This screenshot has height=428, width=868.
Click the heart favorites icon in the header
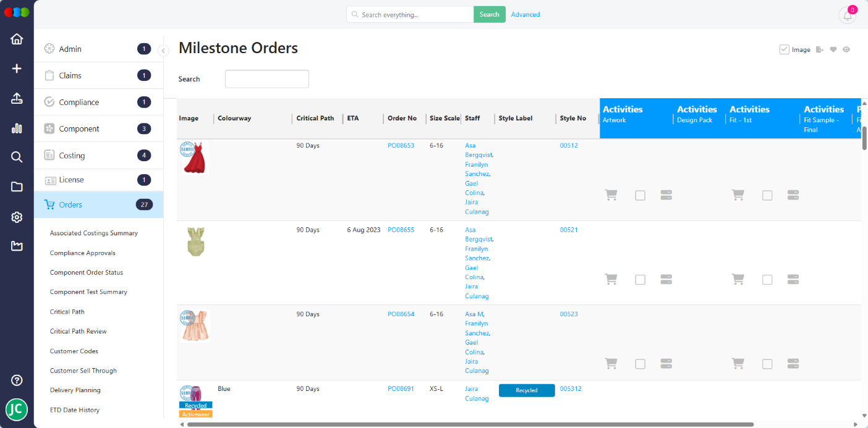[833, 49]
